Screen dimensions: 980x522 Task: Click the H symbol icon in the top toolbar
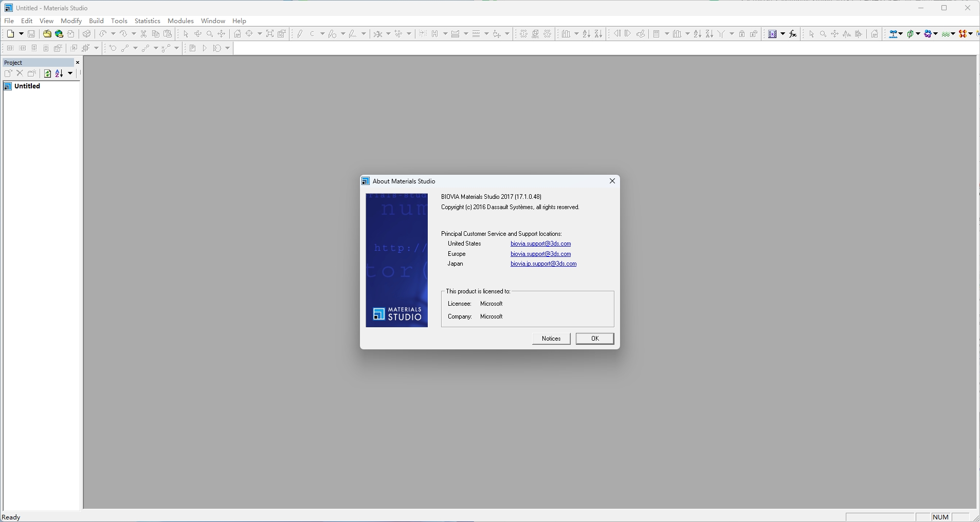[435, 34]
